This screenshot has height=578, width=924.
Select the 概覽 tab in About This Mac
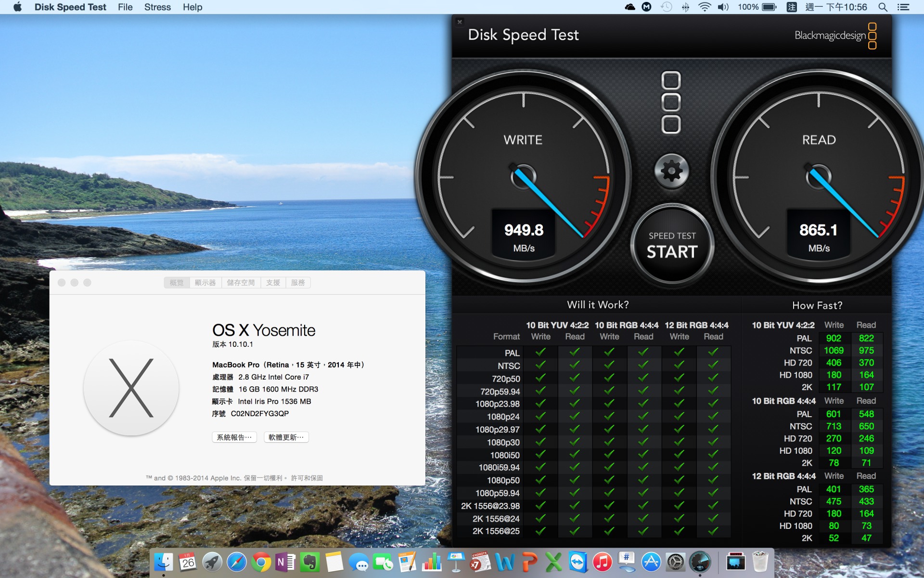point(177,283)
